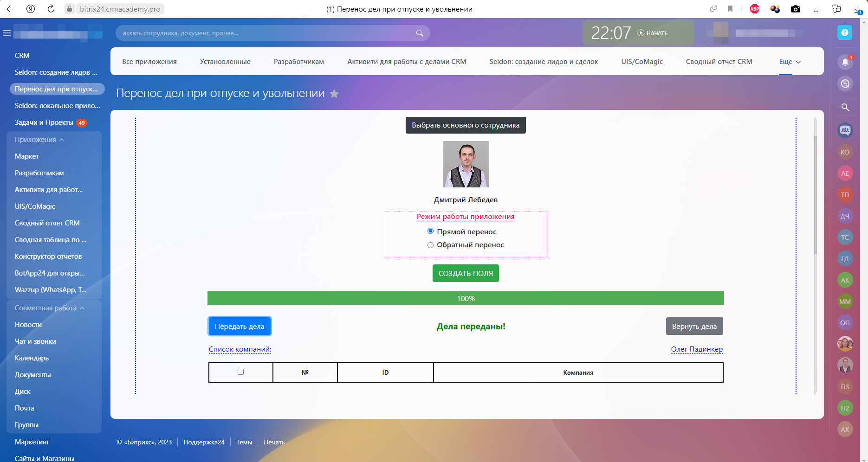Open the АХ contact avatar

845,430
